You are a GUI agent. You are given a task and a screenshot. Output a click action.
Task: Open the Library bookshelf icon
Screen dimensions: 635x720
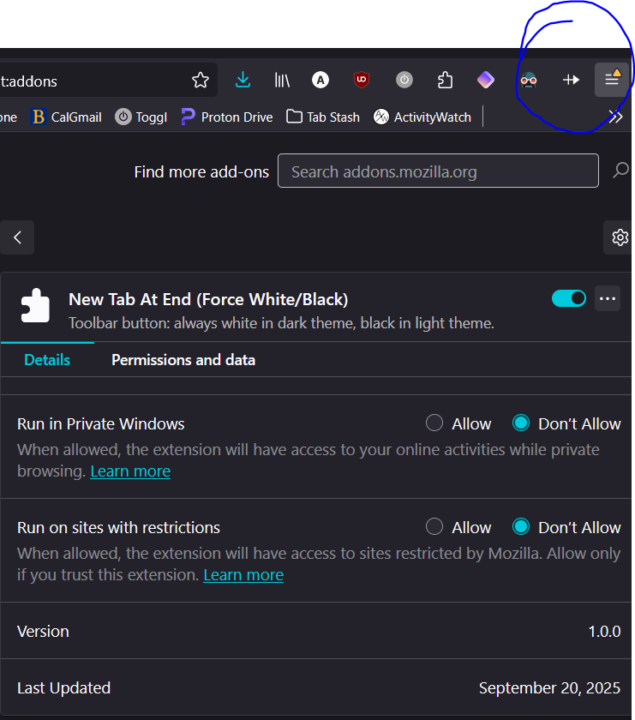coord(282,80)
